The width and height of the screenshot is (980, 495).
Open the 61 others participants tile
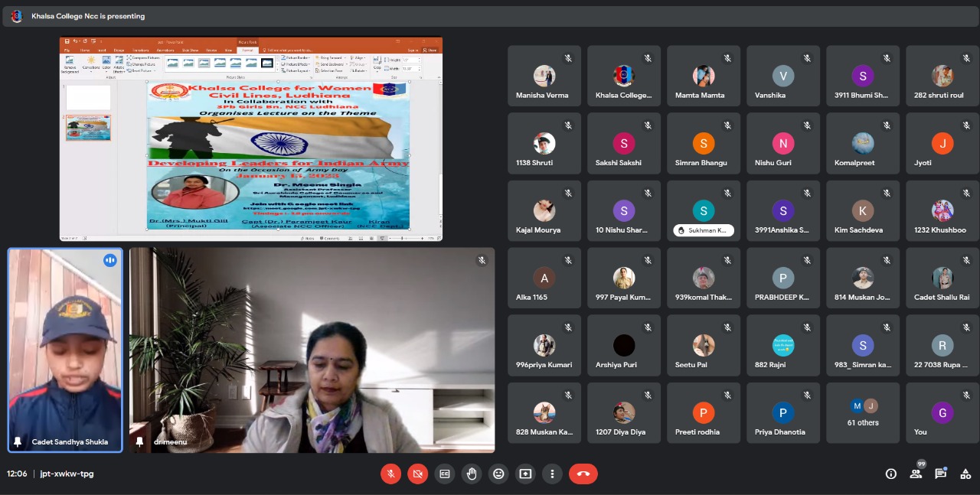(x=862, y=413)
